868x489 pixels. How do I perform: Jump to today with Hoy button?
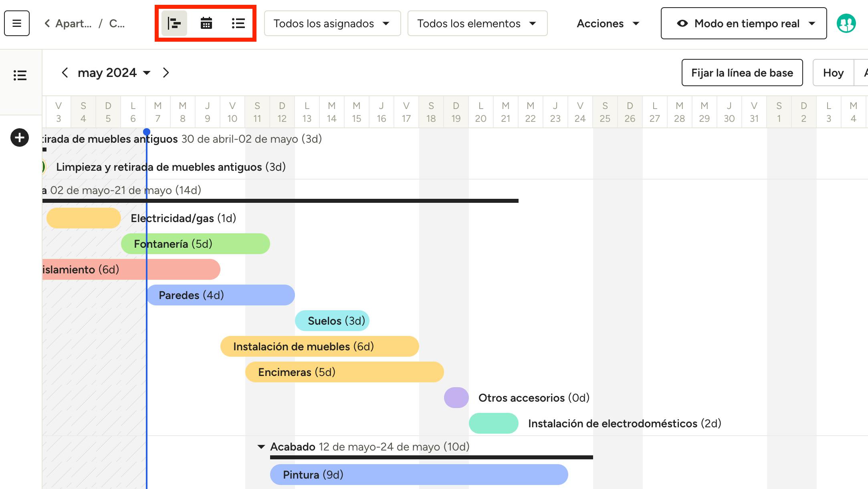pos(833,73)
